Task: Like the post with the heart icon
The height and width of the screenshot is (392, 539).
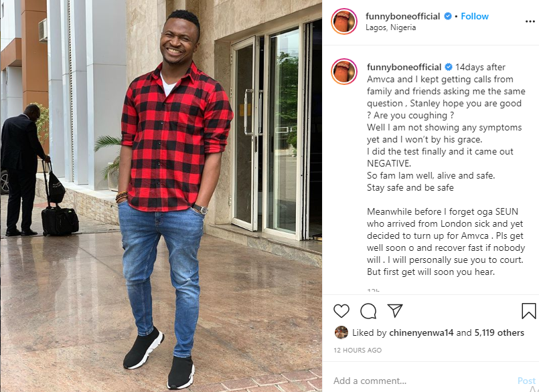Action: click(341, 311)
